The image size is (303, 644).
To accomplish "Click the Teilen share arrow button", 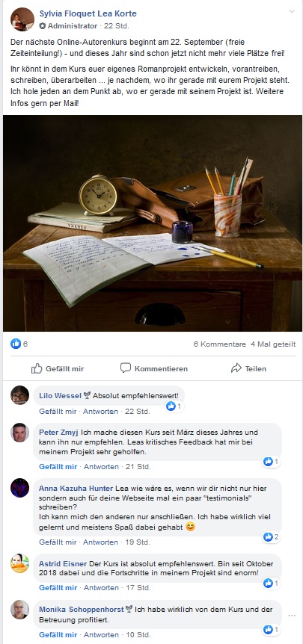I will click(248, 368).
